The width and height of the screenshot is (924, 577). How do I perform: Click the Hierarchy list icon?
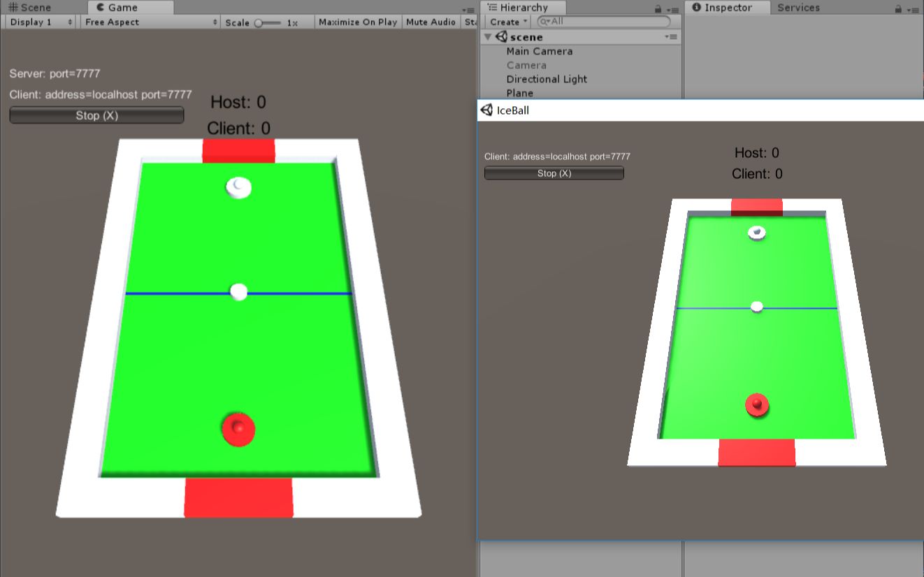[492, 7]
